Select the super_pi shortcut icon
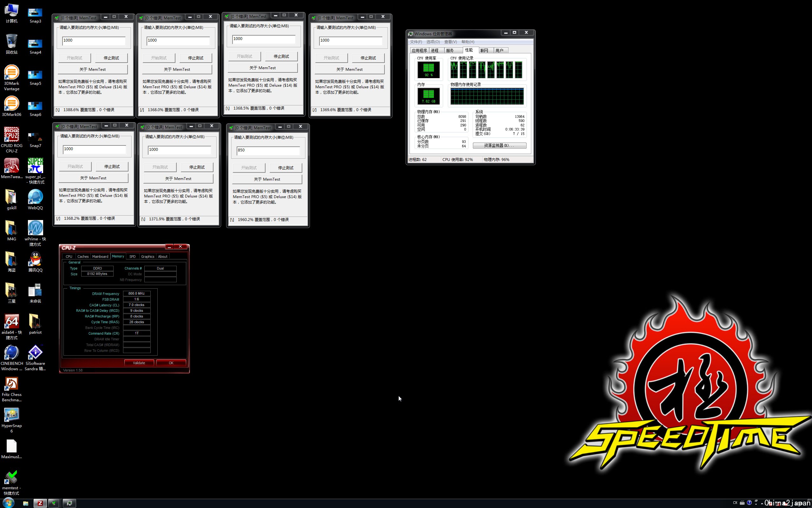The width and height of the screenshot is (812, 508). [35, 171]
